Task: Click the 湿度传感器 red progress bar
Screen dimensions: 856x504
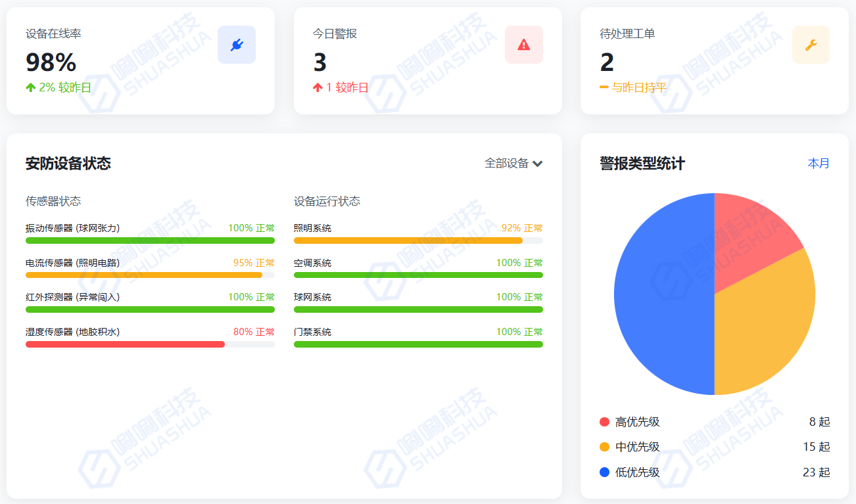Action: coord(125,344)
